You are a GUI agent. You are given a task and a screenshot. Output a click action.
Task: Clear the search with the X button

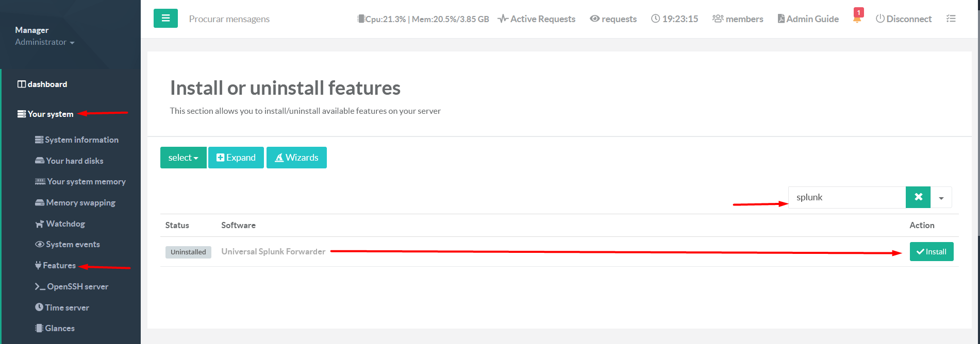click(918, 197)
